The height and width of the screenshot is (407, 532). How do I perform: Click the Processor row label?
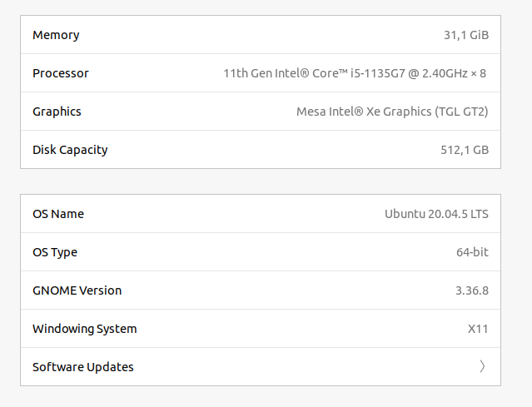point(61,73)
